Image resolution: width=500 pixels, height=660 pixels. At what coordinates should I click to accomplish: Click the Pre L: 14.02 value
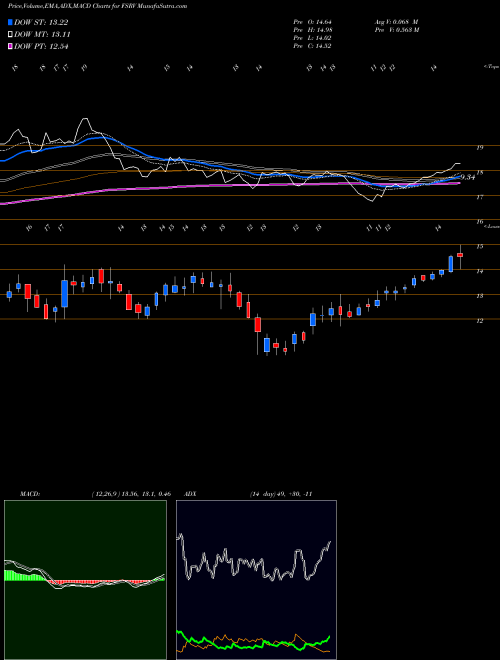click(x=312, y=38)
